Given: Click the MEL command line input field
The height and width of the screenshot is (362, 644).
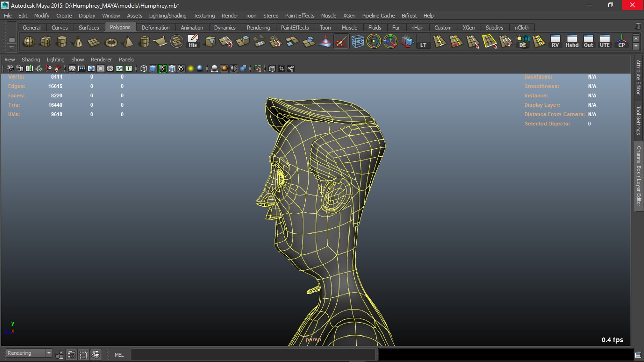Looking at the screenshot, I should point(253,355).
